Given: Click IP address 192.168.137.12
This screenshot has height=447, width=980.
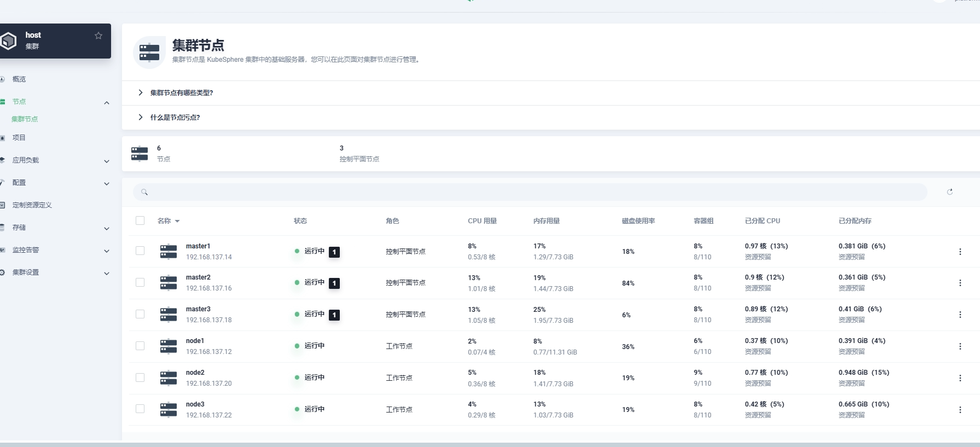Looking at the screenshot, I should 209,352.
